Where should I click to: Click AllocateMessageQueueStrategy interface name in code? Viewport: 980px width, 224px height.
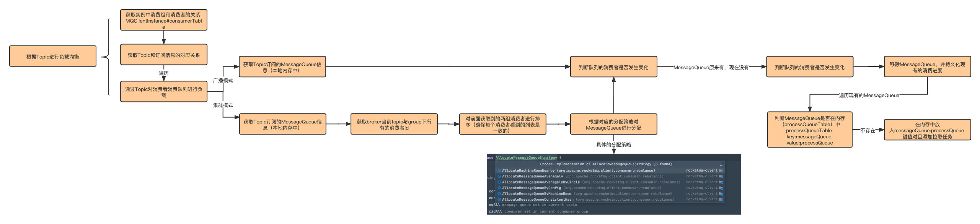point(526,157)
